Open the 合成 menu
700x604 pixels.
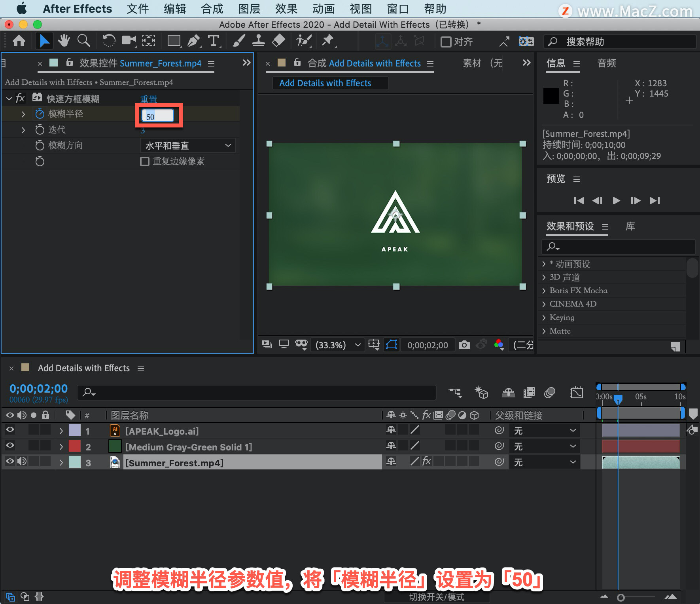click(x=212, y=9)
